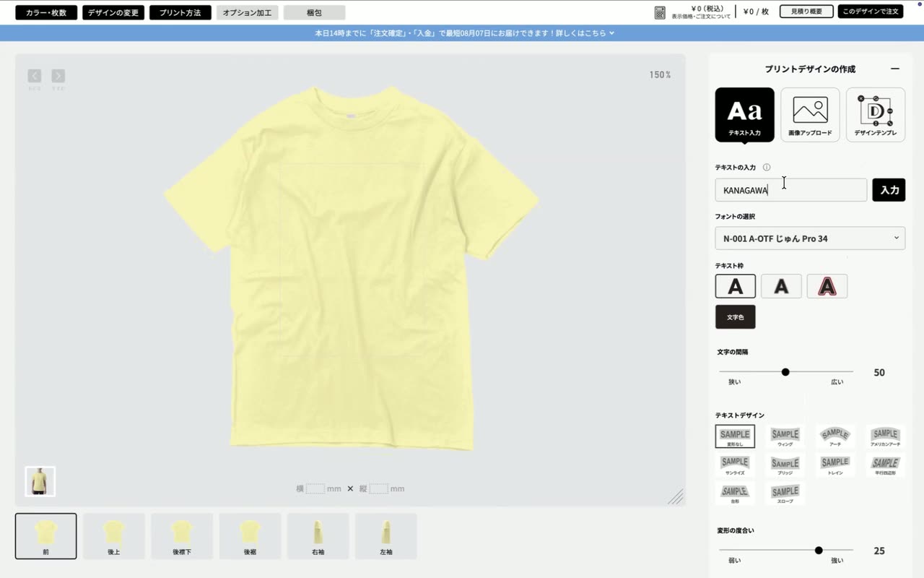The width and height of the screenshot is (924, 578).
Task: Select the テキスト入力 (Aa) text tool
Action: pyautogui.click(x=744, y=115)
